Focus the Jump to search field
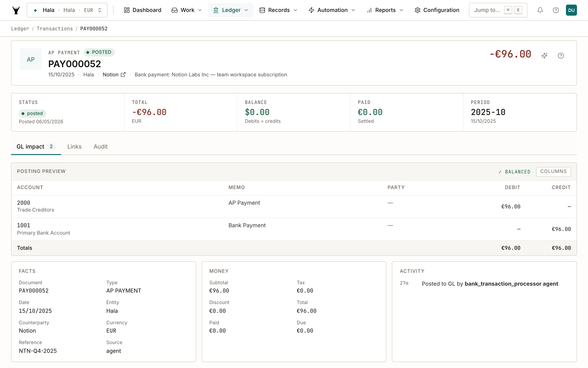The image size is (588, 368). [x=498, y=10]
